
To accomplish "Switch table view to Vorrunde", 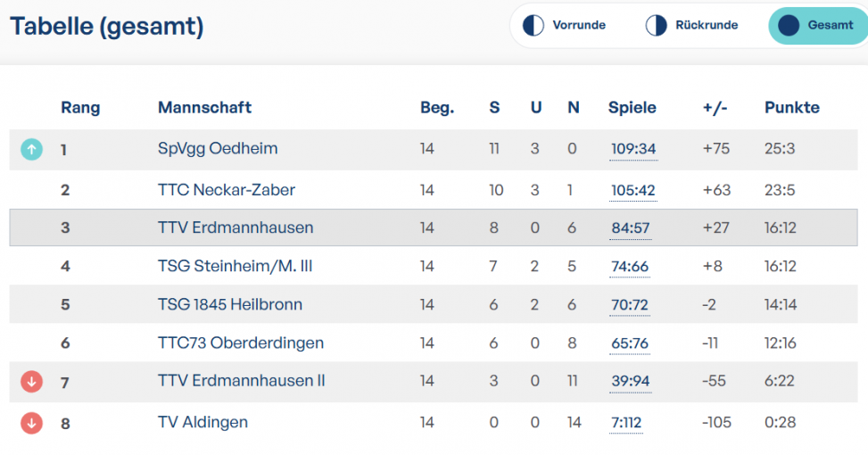I will pyautogui.click(x=565, y=25).
